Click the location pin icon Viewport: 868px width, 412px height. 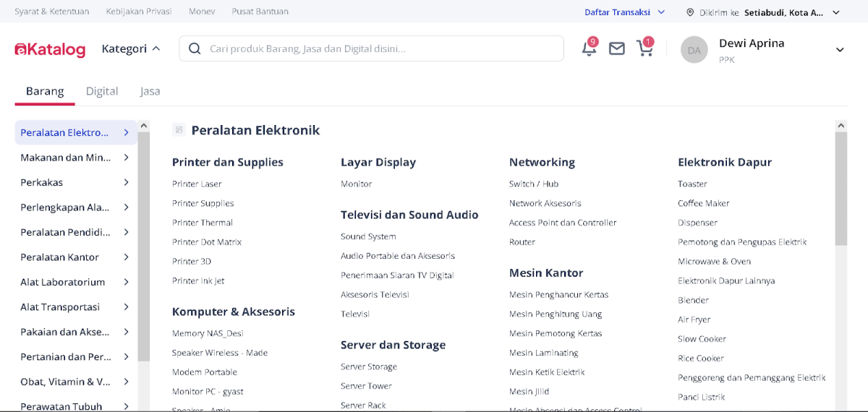pyautogui.click(x=690, y=12)
